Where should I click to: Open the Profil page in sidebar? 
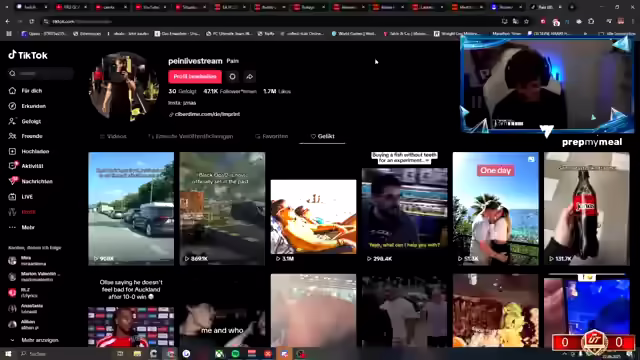(x=22, y=212)
